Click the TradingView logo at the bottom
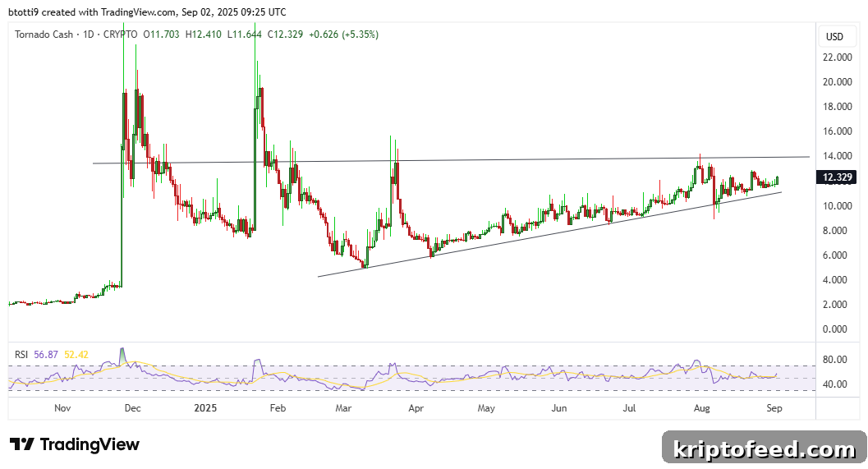Image resolution: width=868 pixels, height=469 pixels. click(x=75, y=444)
